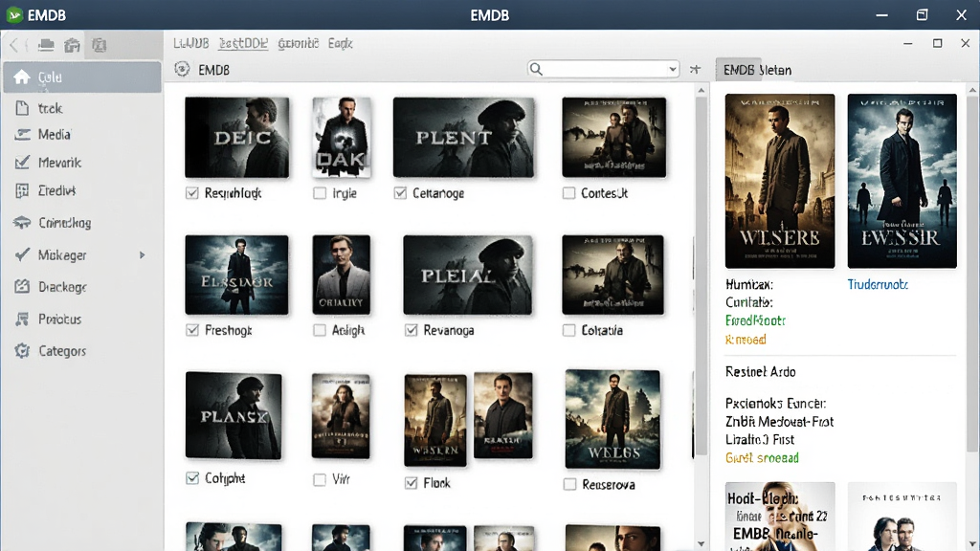The width and height of the screenshot is (980, 551).
Task: Uncheck the Revanoga checkbox
Action: click(x=411, y=330)
